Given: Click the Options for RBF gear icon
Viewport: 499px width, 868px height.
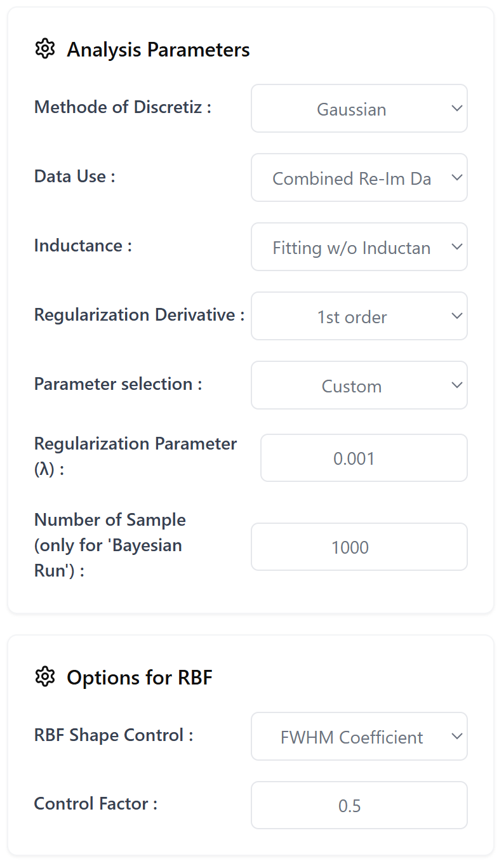Looking at the screenshot, I should tap(45, 677).
